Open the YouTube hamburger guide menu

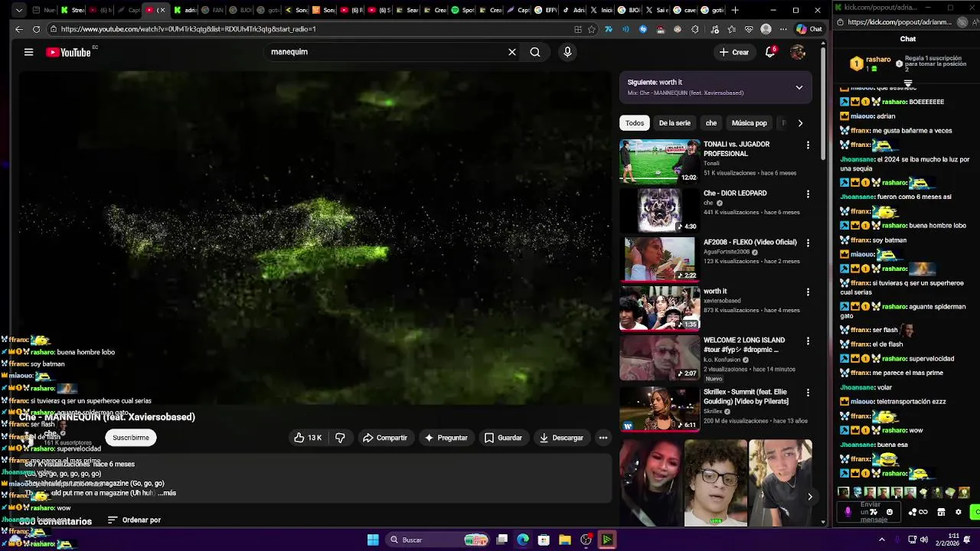click(28, 52)
